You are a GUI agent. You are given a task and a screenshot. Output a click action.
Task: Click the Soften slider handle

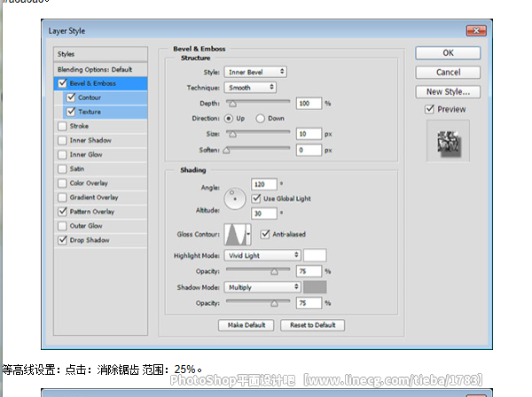(x=226, y=150)
